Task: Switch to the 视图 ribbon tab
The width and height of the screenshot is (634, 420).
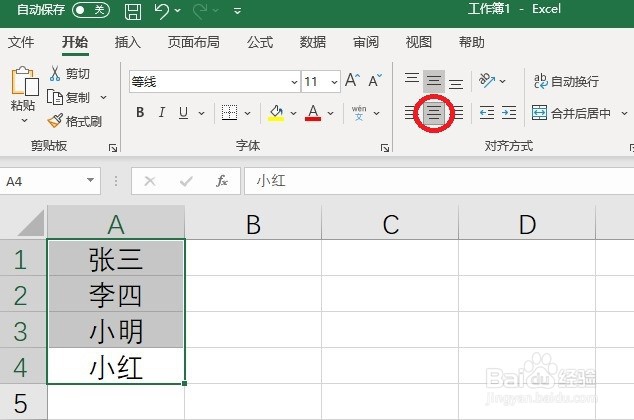Action: pos(418,42)
